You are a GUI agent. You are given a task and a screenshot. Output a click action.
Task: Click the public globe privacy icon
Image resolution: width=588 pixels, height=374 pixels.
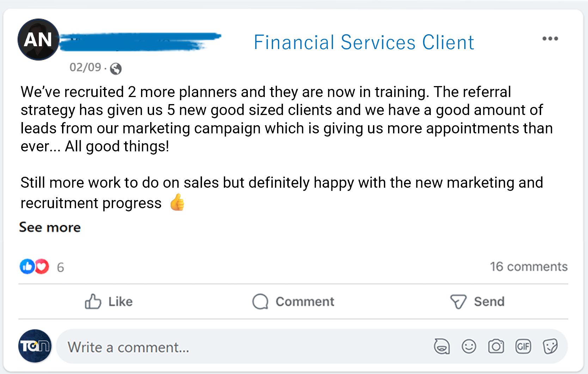[x=116, y=68]
